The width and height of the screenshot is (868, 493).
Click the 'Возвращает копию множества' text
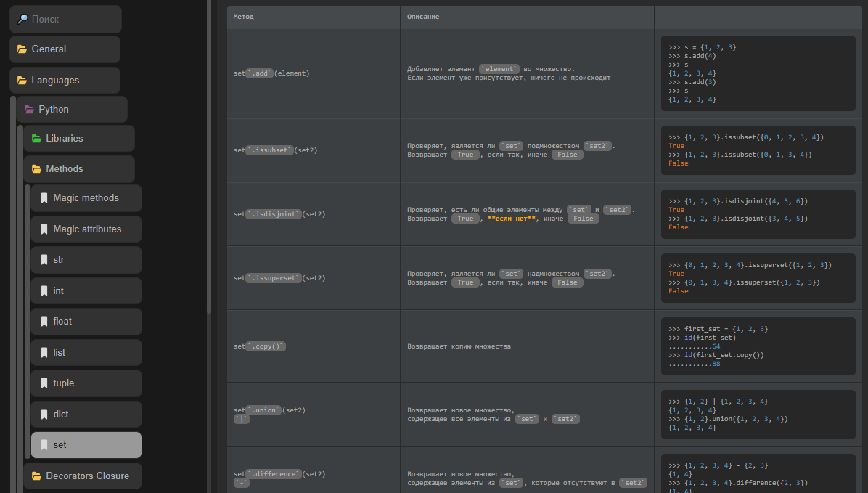point(459,346)
